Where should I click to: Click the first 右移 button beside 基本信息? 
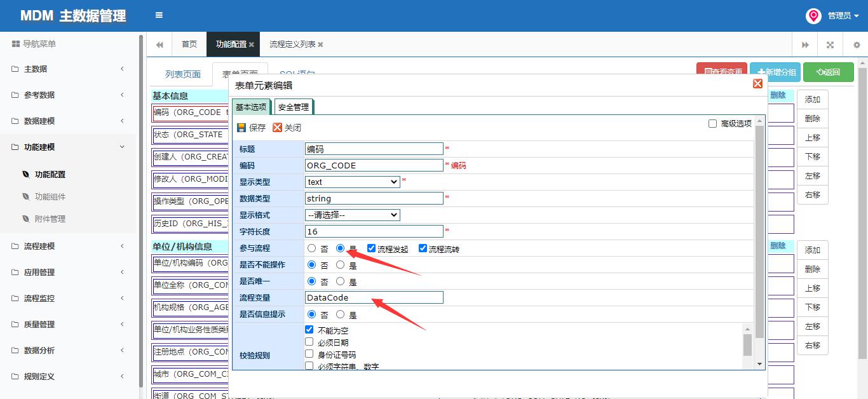coord(813,195)
